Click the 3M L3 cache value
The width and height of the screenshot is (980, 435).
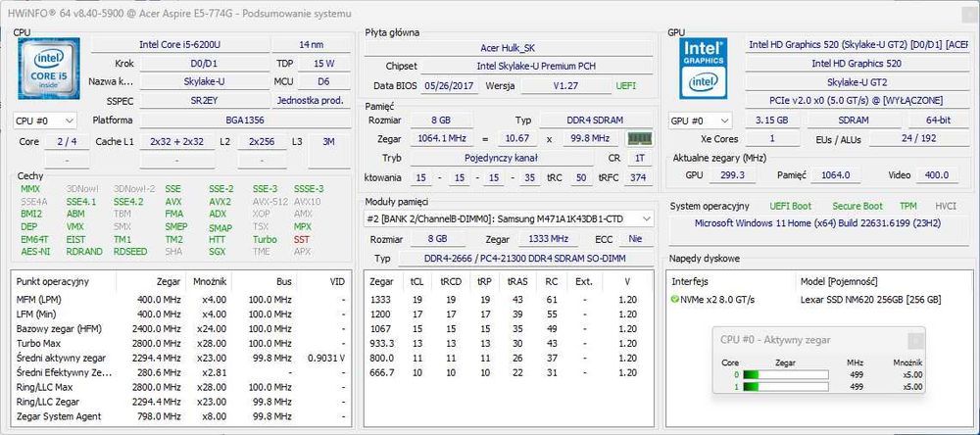tap(328, 142)
